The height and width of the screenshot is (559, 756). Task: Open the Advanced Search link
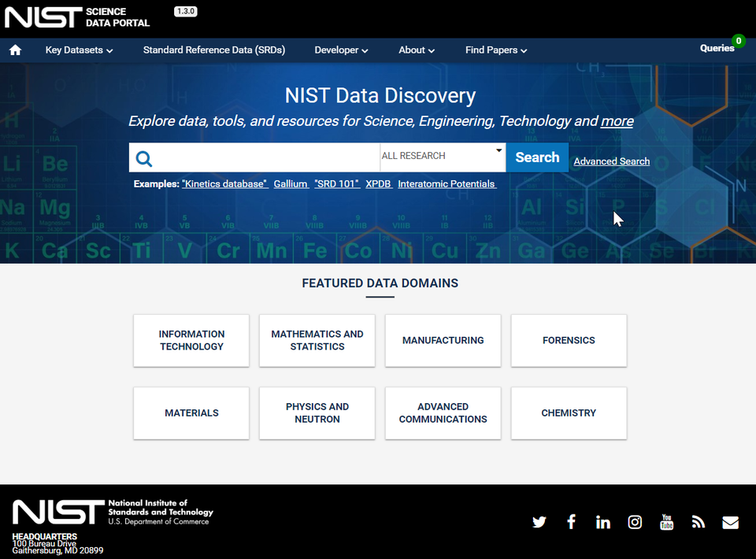pos(611,161)
